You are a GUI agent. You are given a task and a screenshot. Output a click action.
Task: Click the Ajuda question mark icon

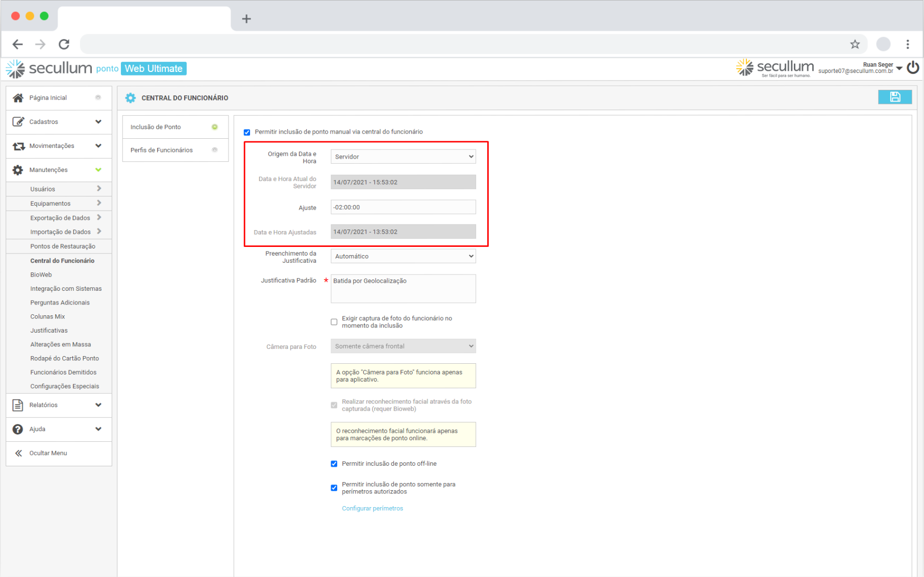pos(18,429)
